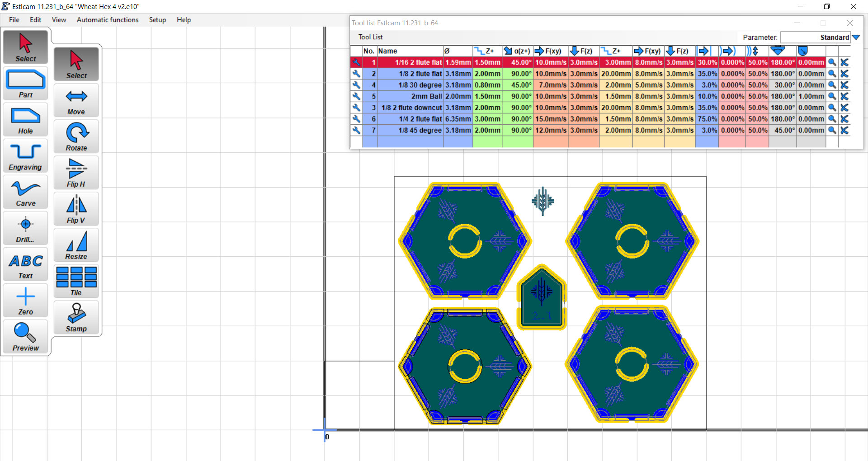Select the '1/8 30 degree' name cell
Image resolution: width=868 pixels, height=461 pixels.
pos(410,85)
